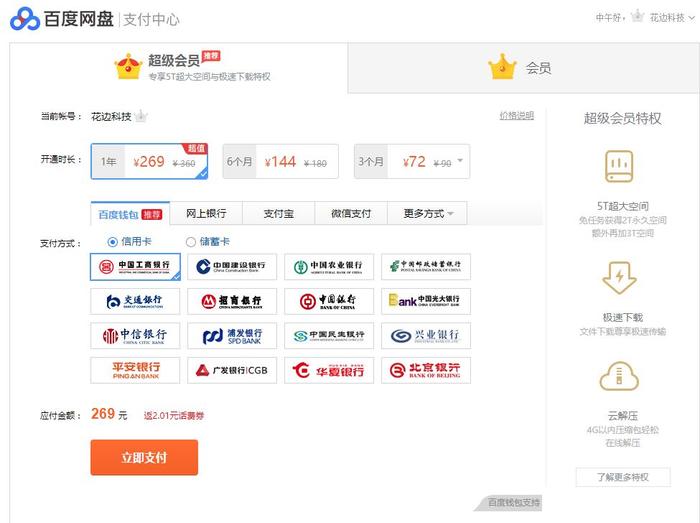Pick 兴业银行 Industrial Bank

[426, 336]
